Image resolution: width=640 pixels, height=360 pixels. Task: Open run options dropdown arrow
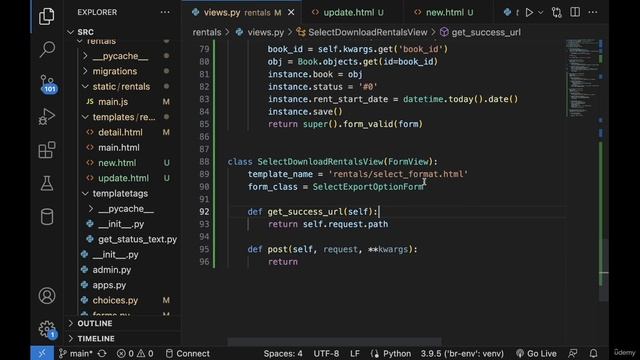click(x=540, y=13)
